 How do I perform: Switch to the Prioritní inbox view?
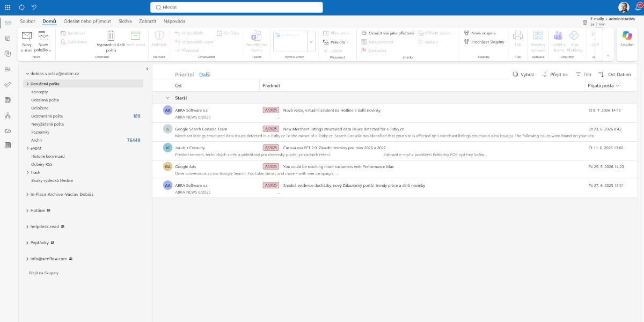(x=184, y=75)
